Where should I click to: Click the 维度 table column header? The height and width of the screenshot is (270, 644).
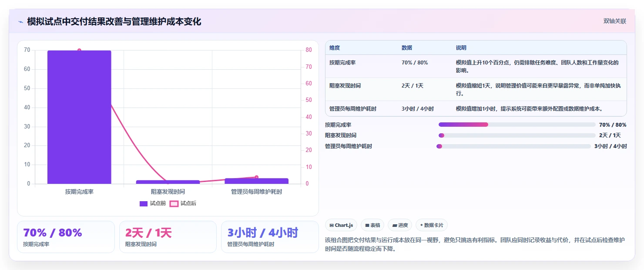point(335,47)
